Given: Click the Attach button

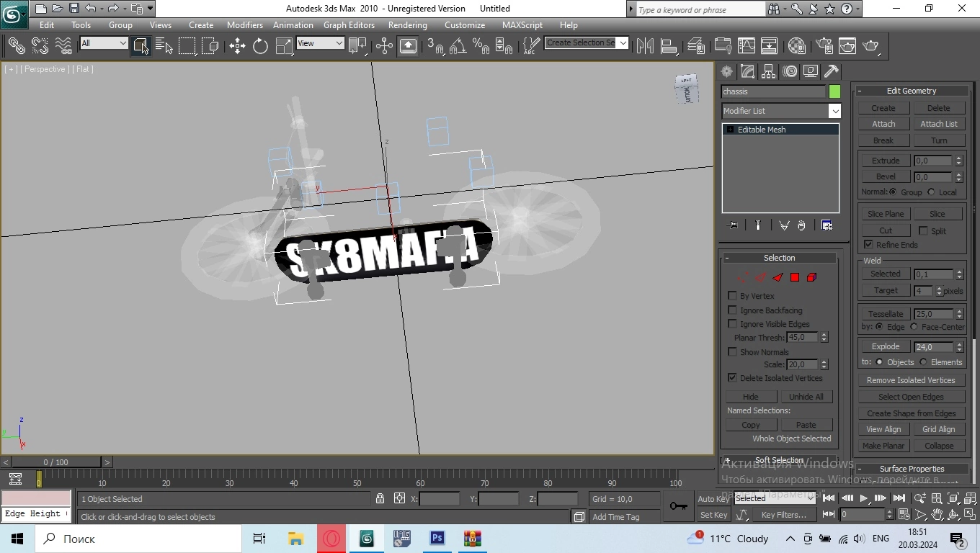Looking at the screenshot, I should coord(883,124).
